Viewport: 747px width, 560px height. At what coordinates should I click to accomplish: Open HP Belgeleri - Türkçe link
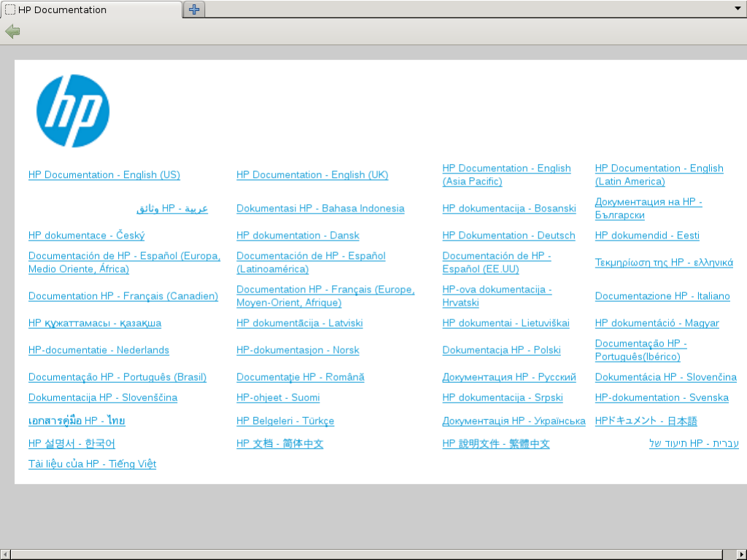tap(285, 421)
